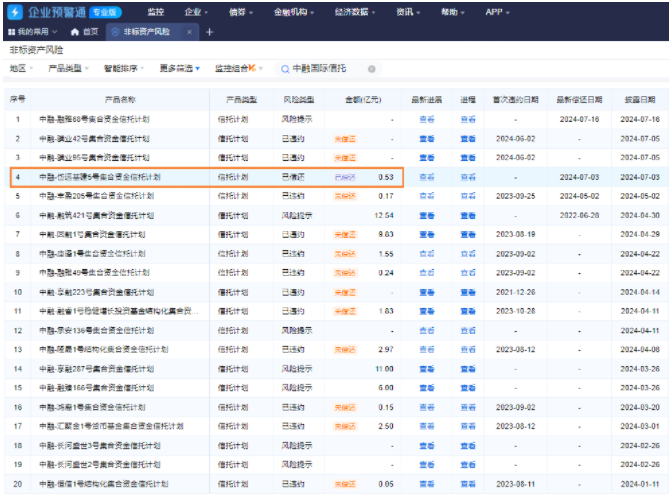View 进程 for 圆融1号 row
This screenshot has width=671, height=500.
pos(468,235)
